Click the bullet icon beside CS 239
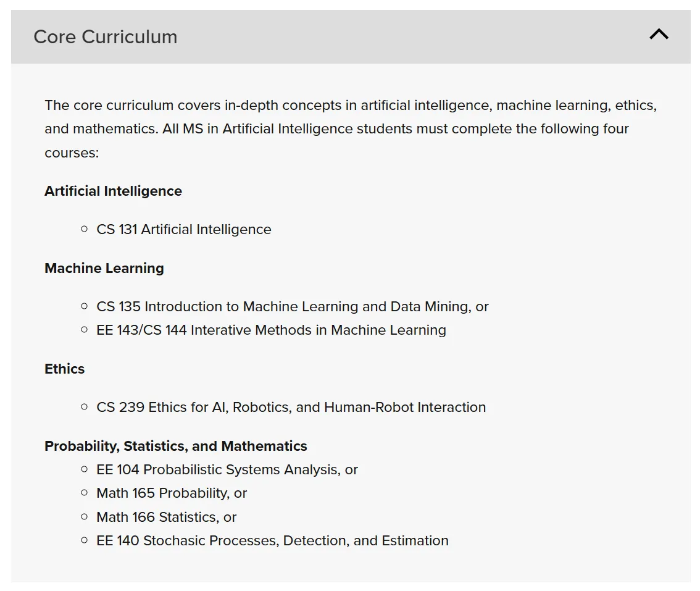700x591 pixels. pyautogui.click(x=85, y=407)
